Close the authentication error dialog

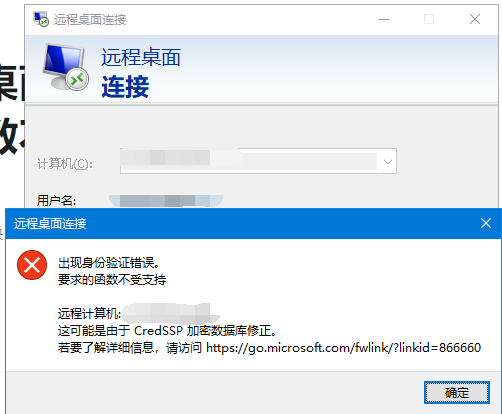(x=486, y=223)
